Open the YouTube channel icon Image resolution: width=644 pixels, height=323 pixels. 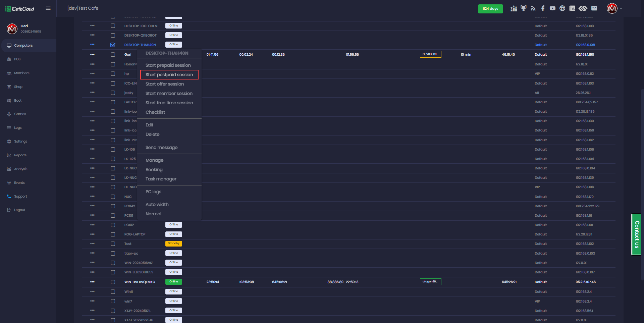(552, 8)
